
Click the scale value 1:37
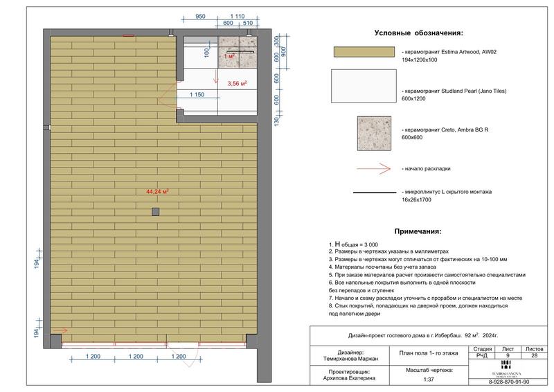click(429, 380)
